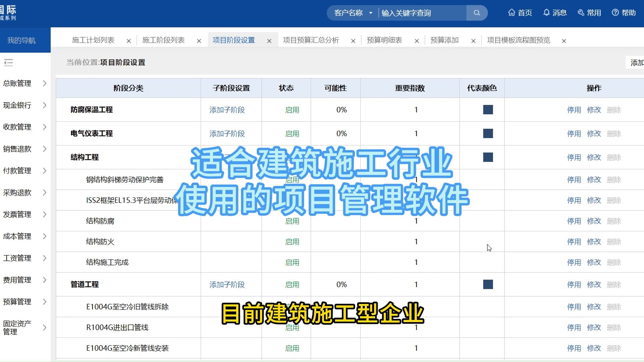Expand 总账管理 in the sidebar
644x362 pixels.
25,83
